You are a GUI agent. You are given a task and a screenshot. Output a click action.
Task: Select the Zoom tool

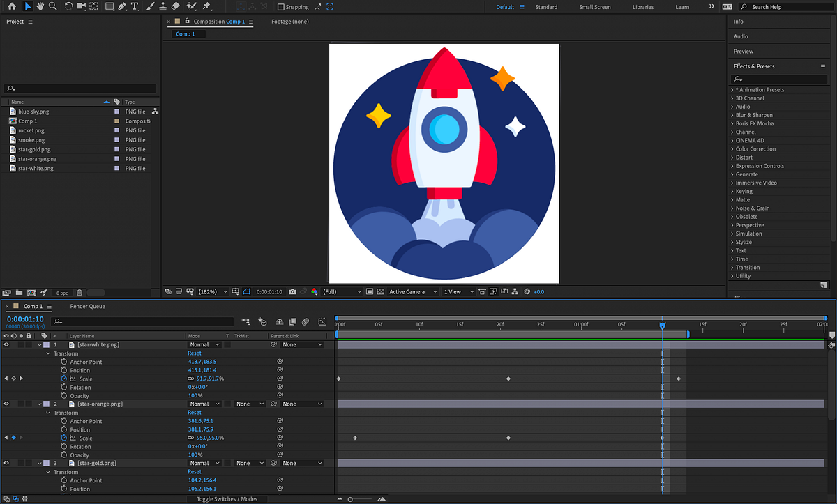[x=52, y=6]
